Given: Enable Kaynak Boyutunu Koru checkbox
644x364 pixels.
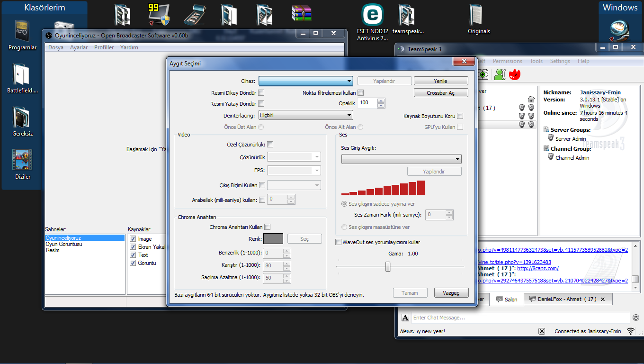Looking at the screenshot, I should tap(460, 116).
